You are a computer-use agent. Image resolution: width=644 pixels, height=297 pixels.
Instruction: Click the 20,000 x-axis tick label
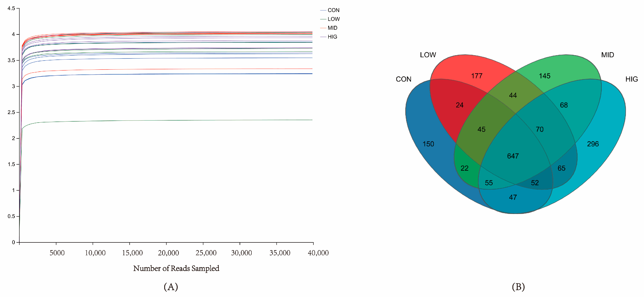tap(168, 253)
